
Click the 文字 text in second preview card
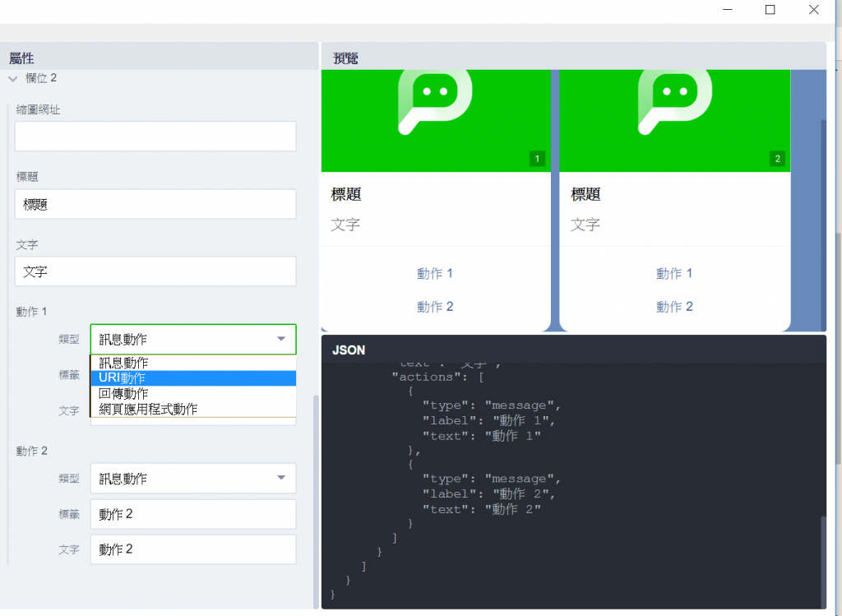(585, 225)
